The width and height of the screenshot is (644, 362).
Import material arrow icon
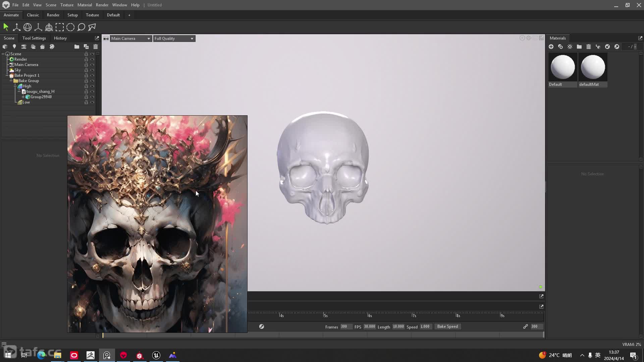(x=607, y=47)
